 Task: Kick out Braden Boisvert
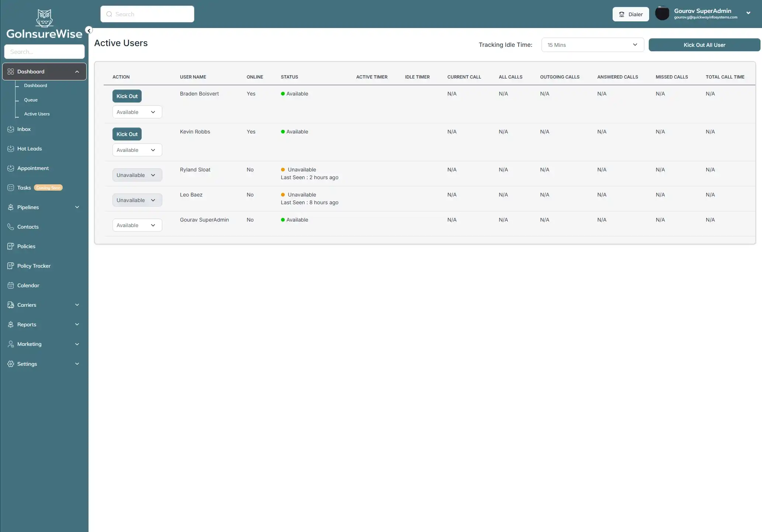[127, 96]
